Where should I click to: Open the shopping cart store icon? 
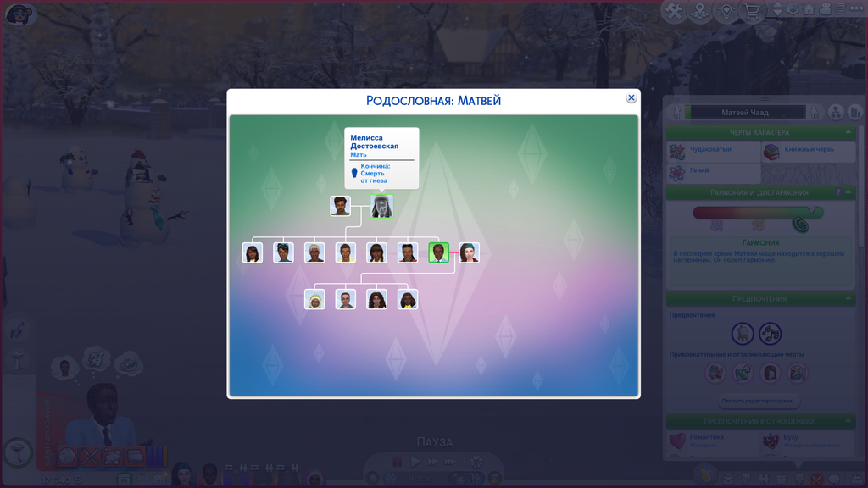pos(752,11)
